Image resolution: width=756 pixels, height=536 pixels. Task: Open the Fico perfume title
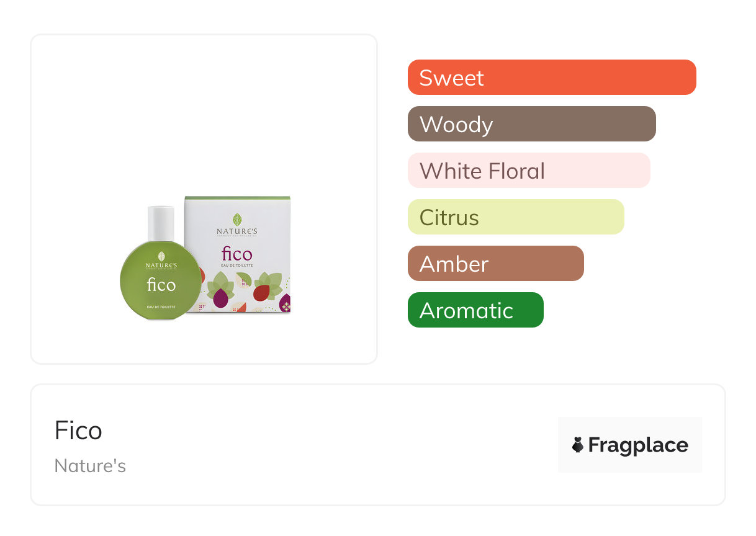click(78, 431)
